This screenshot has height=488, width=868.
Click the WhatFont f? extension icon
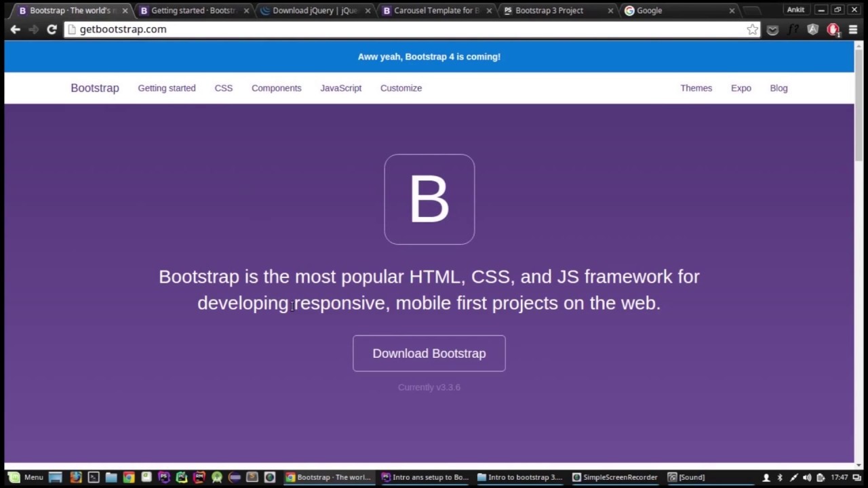coord(793,29)
